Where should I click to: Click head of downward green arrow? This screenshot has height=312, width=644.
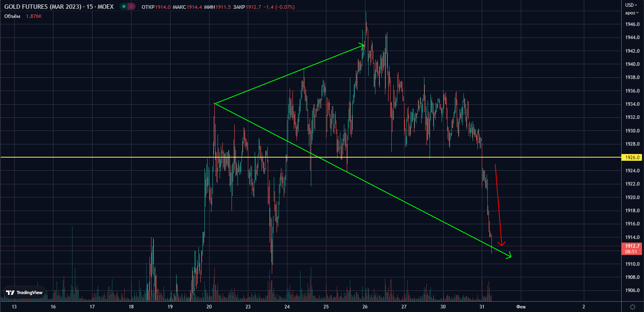[509, 256]
